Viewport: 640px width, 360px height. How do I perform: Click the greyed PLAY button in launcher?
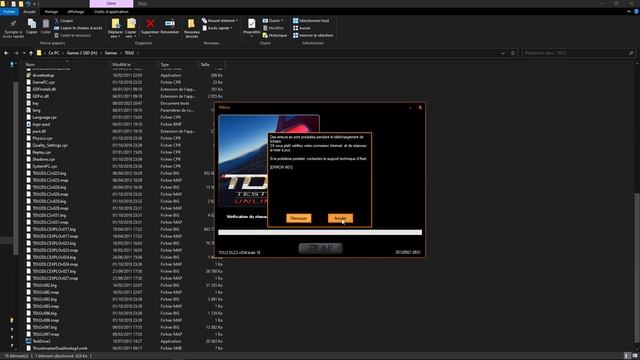pyautogui.click(x=320, y=248)
